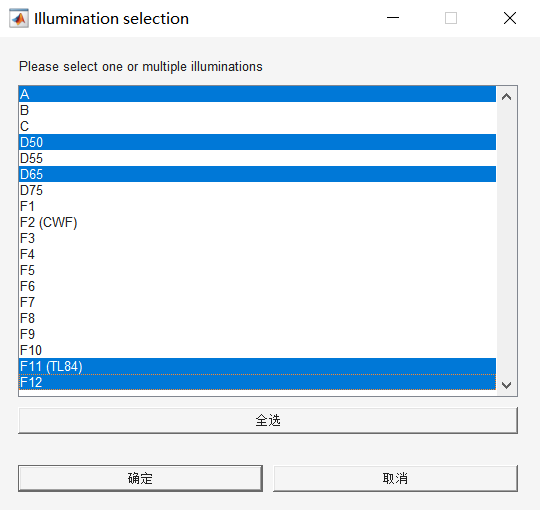Click the list's vertical scrollbar track

tap(506, 241)
